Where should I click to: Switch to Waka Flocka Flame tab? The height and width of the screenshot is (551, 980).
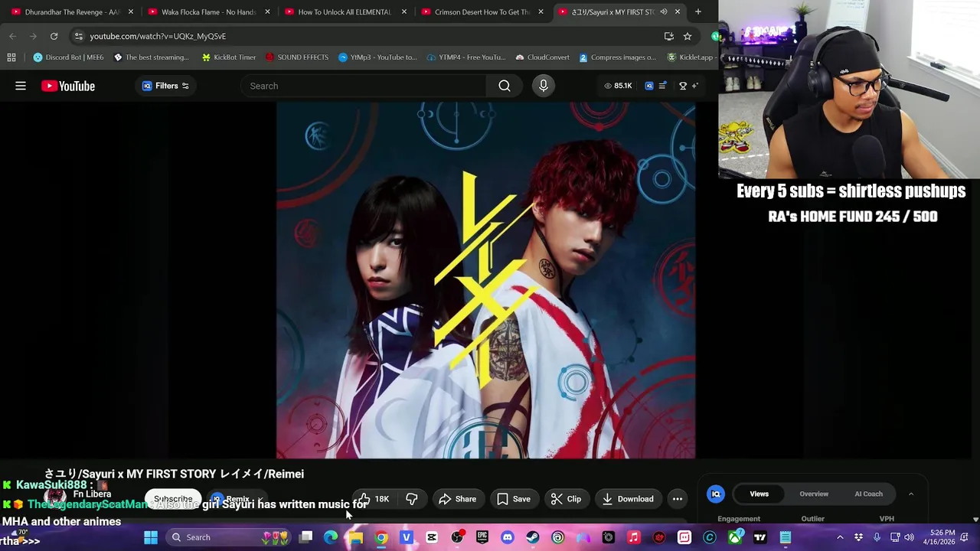pyautogui.click(x=208, y=11)
